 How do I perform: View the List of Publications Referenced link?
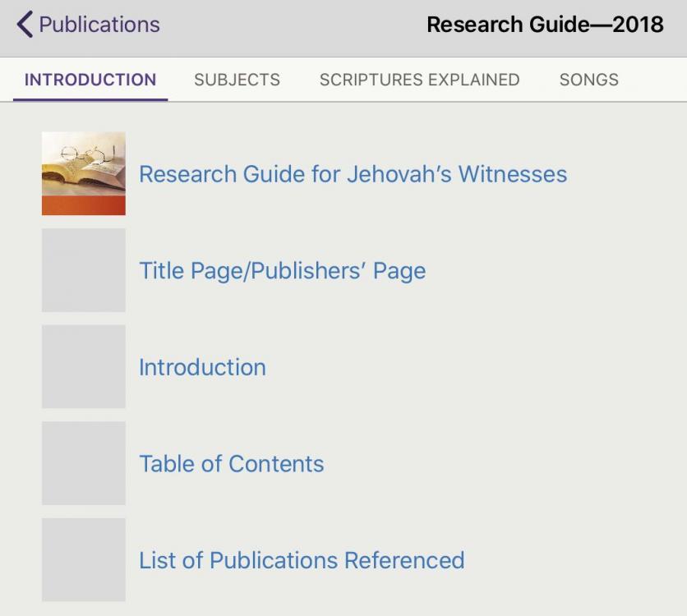pos(302,559)
